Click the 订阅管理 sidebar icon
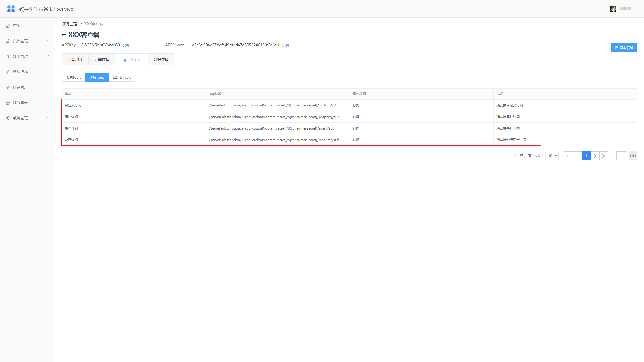The image size is (644, 362). pyautogui.click(x=8, y=103)
